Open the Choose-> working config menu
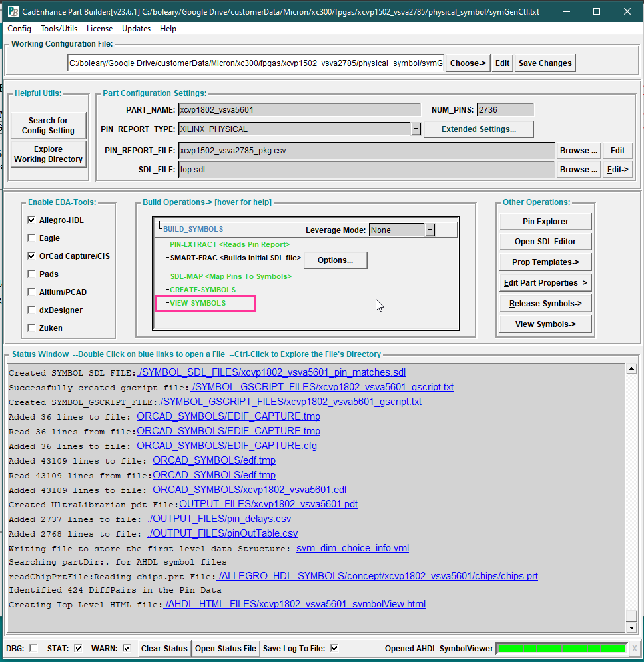This screenshot has width=644, height=662. pyautogui.click(x=468, y=63)
